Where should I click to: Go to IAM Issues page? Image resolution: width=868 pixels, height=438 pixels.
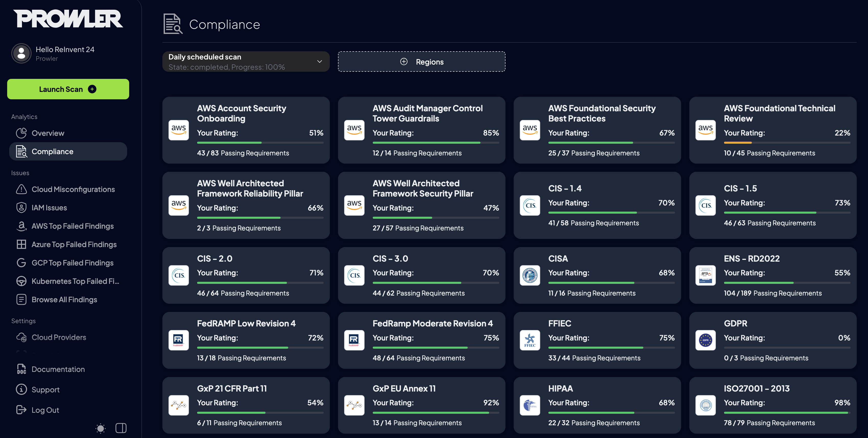68,208
